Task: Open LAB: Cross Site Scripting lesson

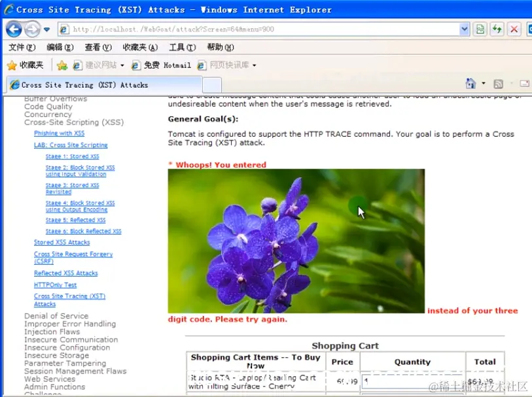Action: point(71,145)
